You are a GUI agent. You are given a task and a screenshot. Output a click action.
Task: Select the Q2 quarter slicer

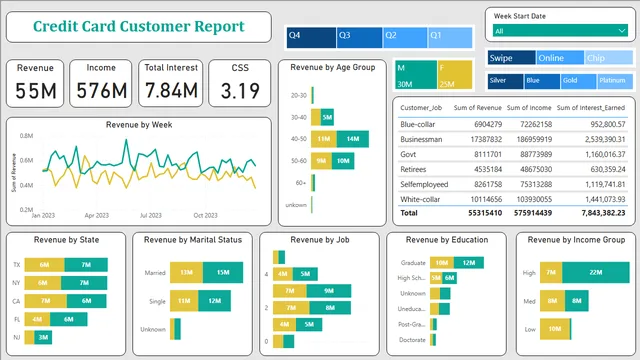click(x=405, y=38)
